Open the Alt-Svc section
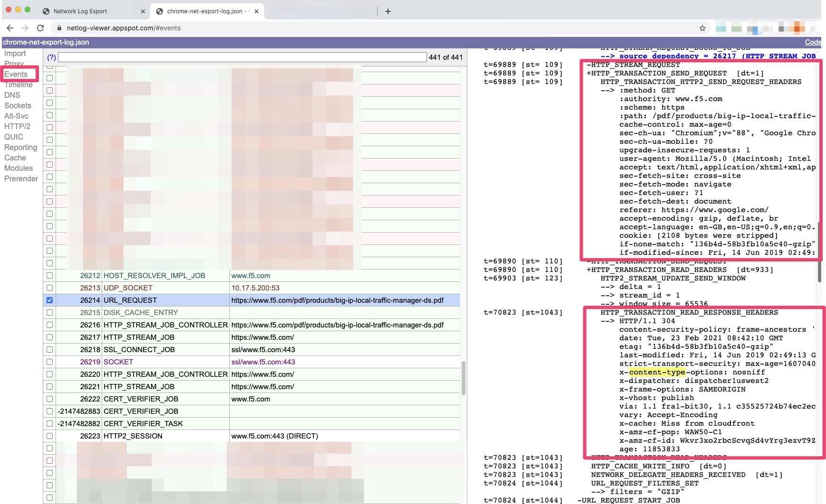This screenshot has width=826, height=504. pyautogui.click(x=16, y=116)
